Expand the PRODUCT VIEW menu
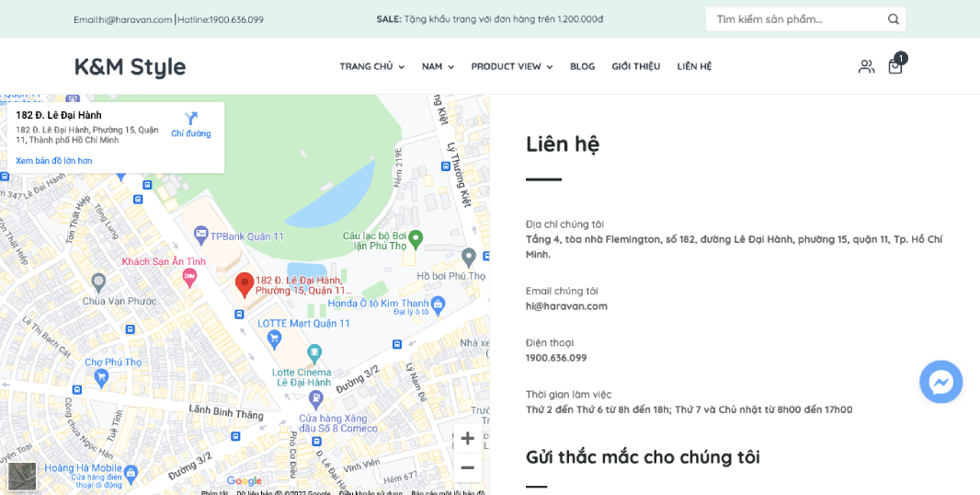Image resolution: width=980 pixels, height=495 pixels. (x=512, y=66)
